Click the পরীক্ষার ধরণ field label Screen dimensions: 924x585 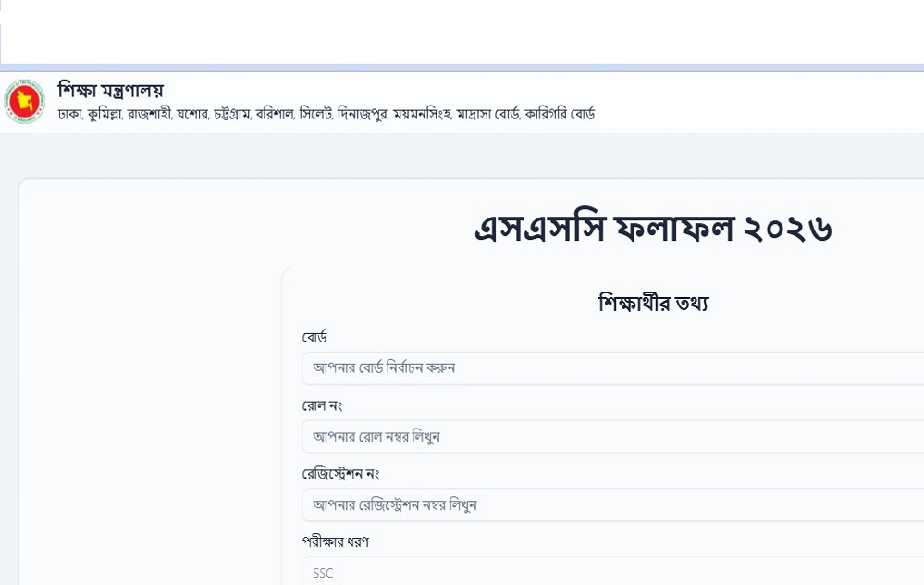pos(336,541)
